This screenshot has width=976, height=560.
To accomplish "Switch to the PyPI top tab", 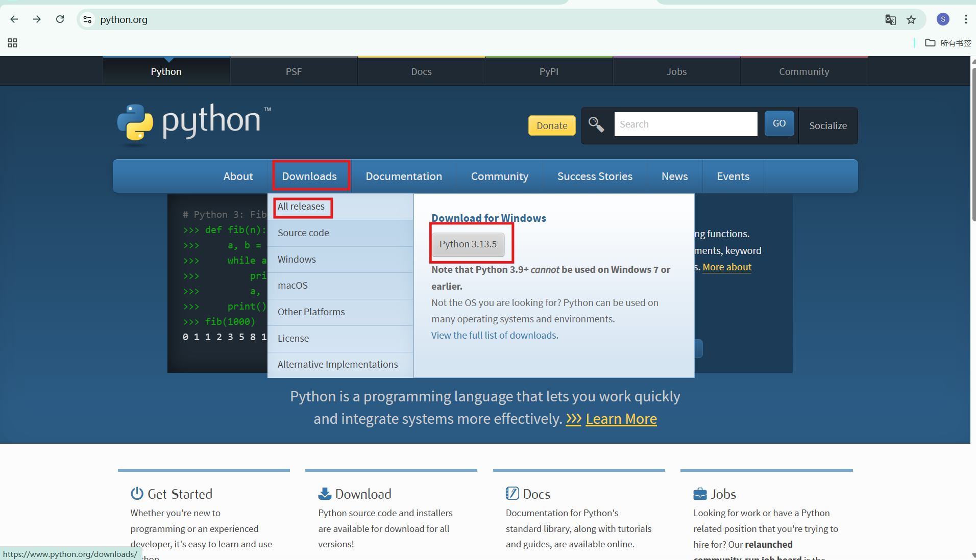I will pyautogui.click(x=549, y=71).
